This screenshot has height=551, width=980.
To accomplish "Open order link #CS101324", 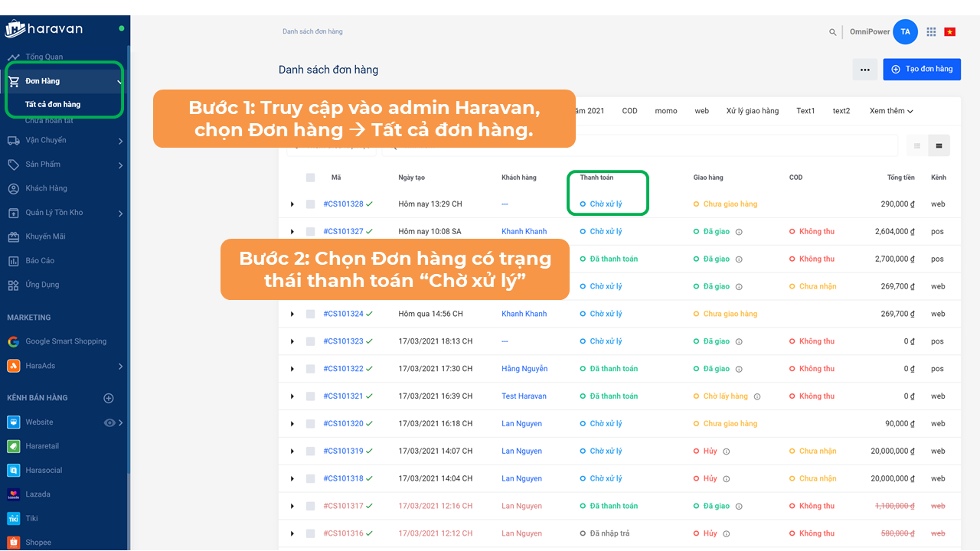I will [343, 314].
